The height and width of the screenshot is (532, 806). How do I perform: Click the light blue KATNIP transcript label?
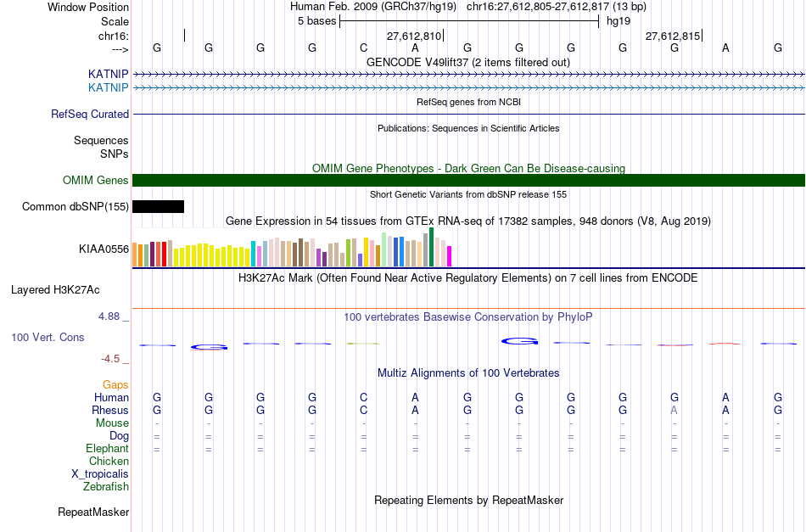108,88
